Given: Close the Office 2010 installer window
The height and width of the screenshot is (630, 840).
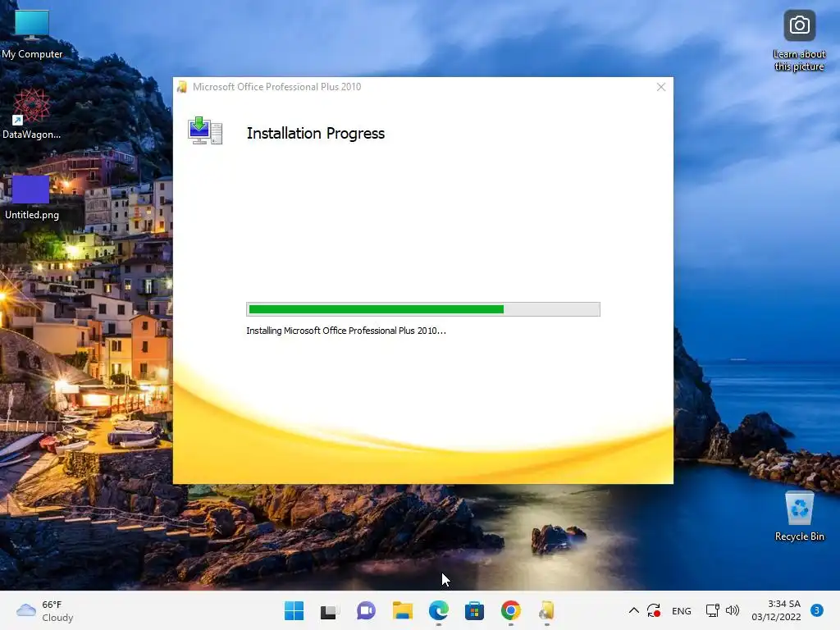Looking at the screenshot, I should tap(661, 87).
